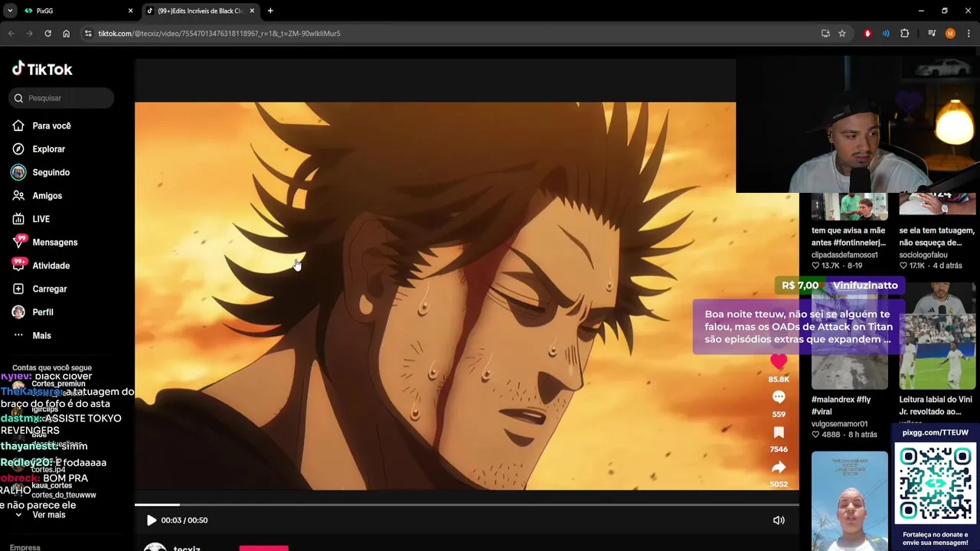Open the tecxiz author avatar

click(155, 547)
